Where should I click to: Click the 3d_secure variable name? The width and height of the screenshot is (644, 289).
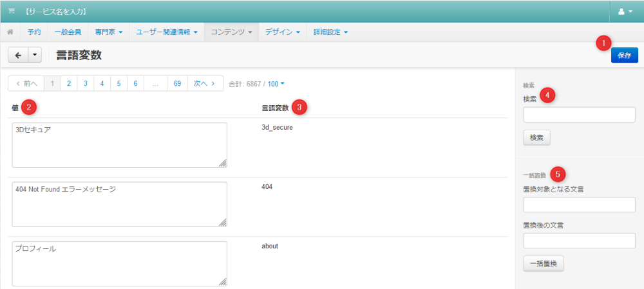pyautogui.click(x=277, y=127)
